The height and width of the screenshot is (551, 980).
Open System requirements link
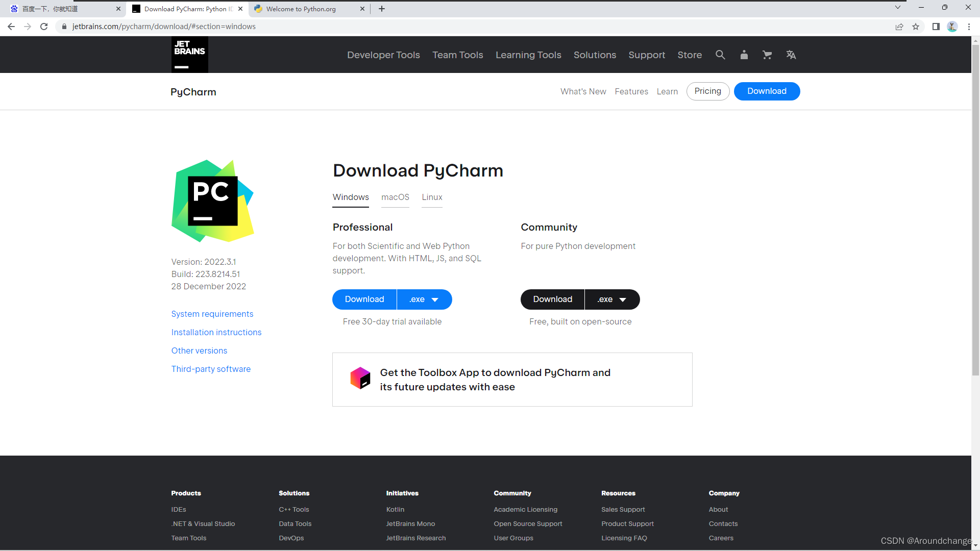pyautogui.click(x=212, y=314)
